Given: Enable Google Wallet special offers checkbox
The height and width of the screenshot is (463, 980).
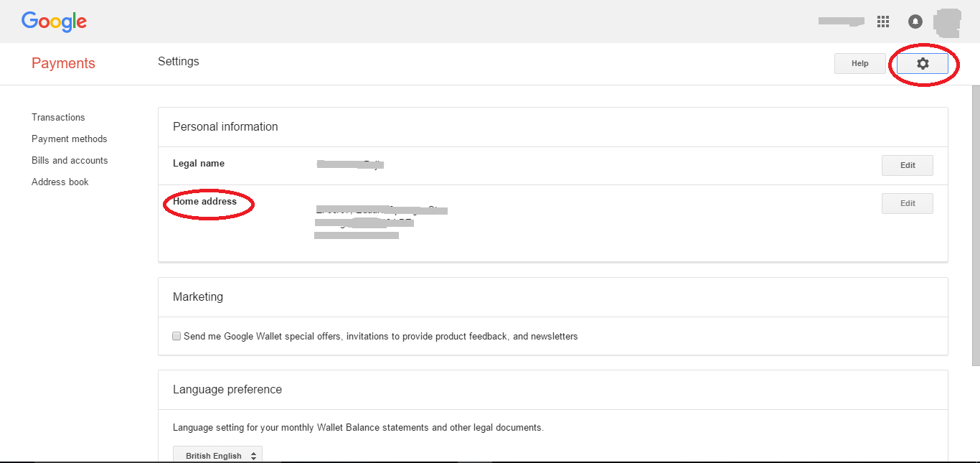Looking at the screenshot, I should [x=176, y=336].
